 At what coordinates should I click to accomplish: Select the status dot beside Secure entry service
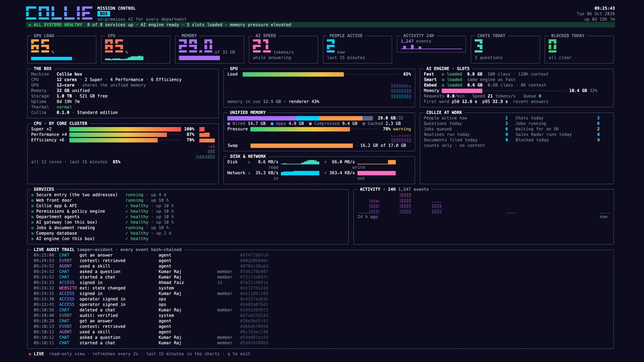click(x=33, y=195)
